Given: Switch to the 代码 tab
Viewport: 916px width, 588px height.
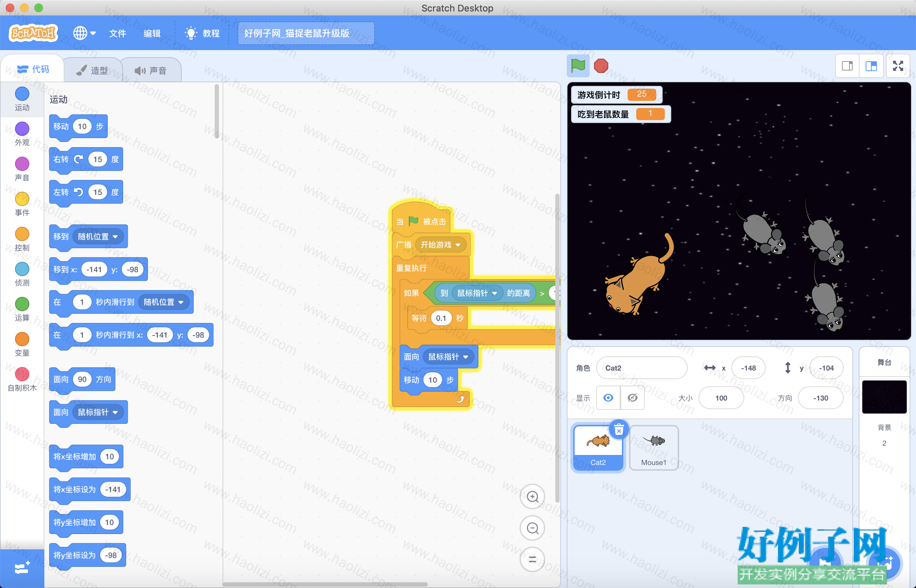Looking at the screenshot, I should click(33, 69).
